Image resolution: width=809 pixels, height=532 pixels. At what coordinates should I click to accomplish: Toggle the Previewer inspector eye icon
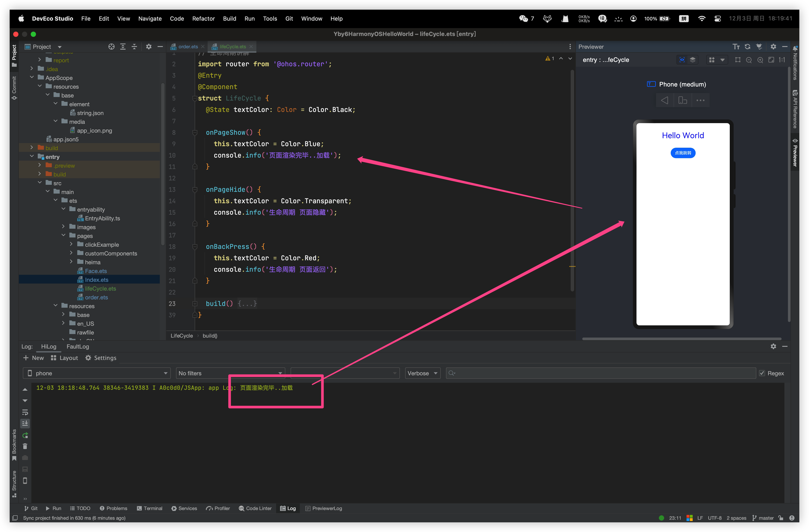(x=682, y=60)
